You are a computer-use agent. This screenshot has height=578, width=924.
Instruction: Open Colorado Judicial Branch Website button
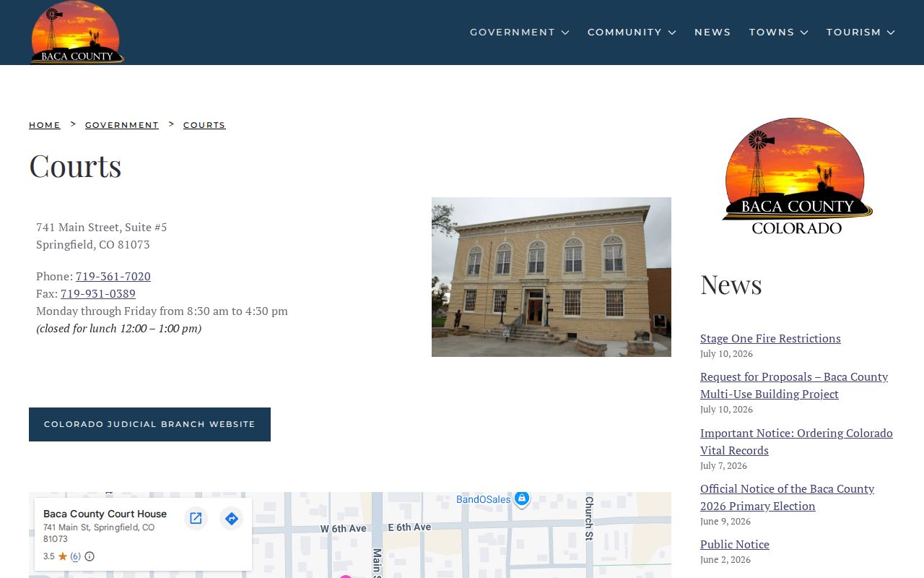tap(149, 424)
